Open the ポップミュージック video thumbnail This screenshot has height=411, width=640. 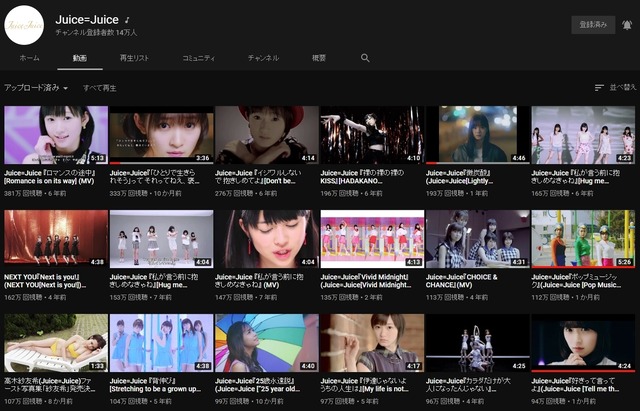(583, 239)
